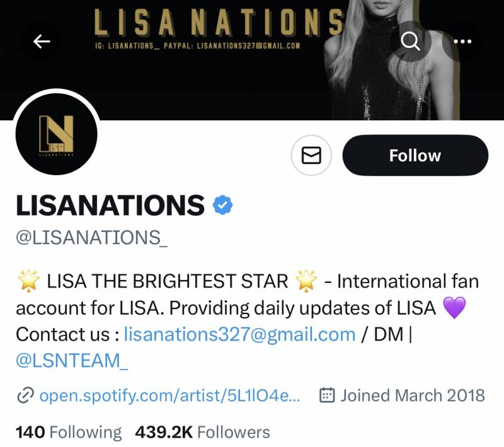Tap the LISANATIONS display name
This screenshot has width=504, height=447.
pos(110,205)
